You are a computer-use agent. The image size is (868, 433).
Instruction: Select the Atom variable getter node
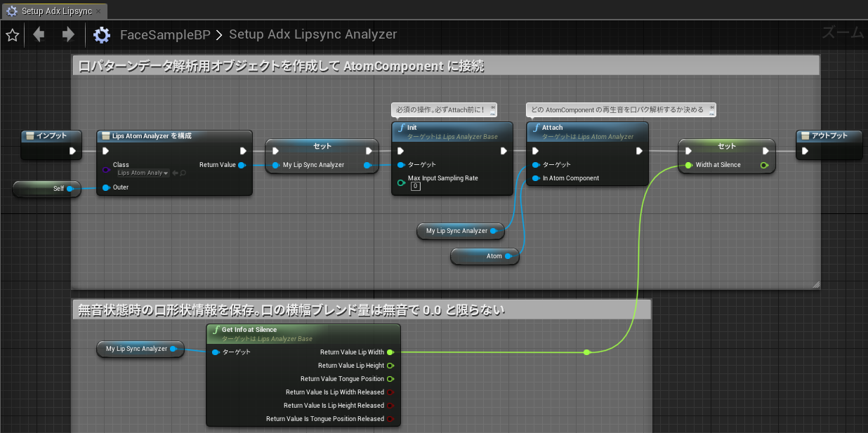coord(485,256)
